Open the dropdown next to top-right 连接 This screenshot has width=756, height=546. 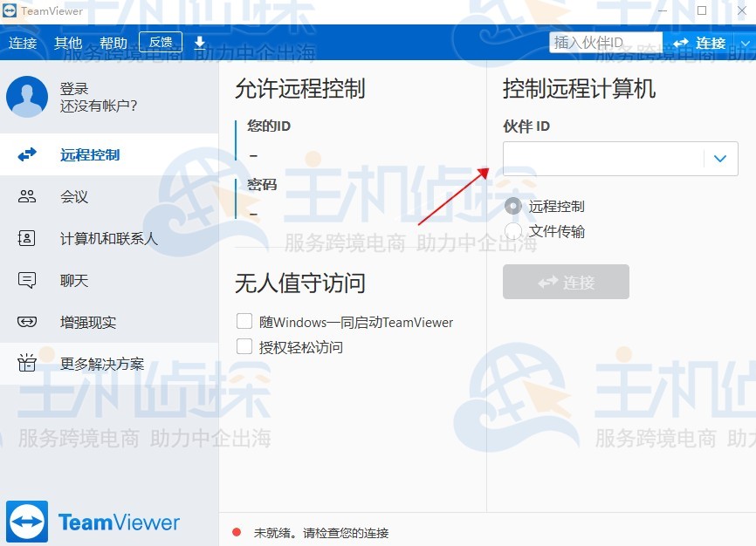tap(746, 42)
